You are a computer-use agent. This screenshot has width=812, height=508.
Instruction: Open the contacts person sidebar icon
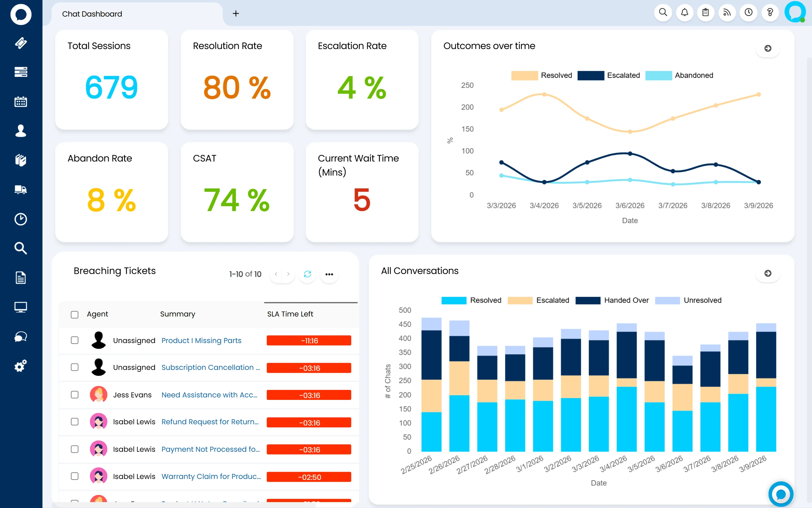point(21,131)
